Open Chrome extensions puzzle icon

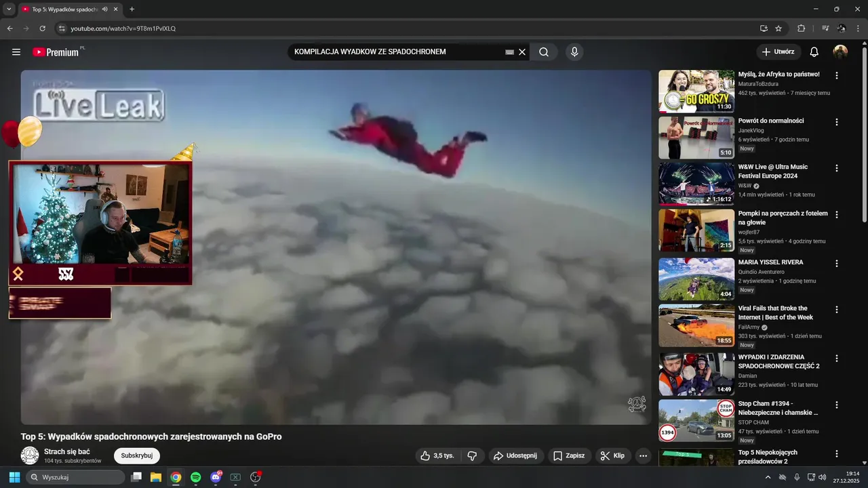(x=802, y=28)
